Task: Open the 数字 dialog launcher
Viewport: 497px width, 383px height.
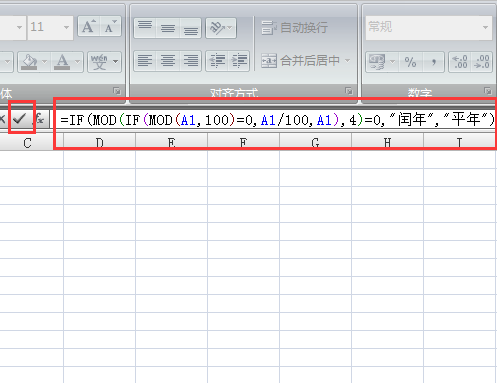Action: click(x=487, y=91)
